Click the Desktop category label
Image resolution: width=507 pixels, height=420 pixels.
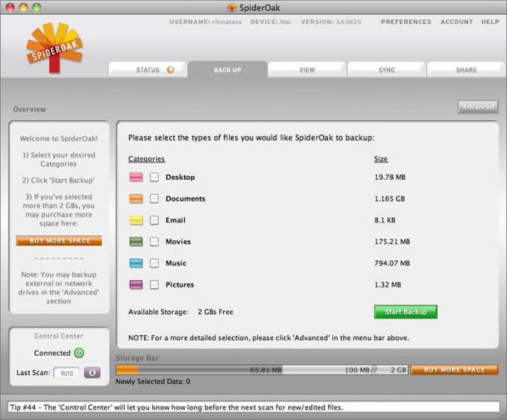coord(180,177)
